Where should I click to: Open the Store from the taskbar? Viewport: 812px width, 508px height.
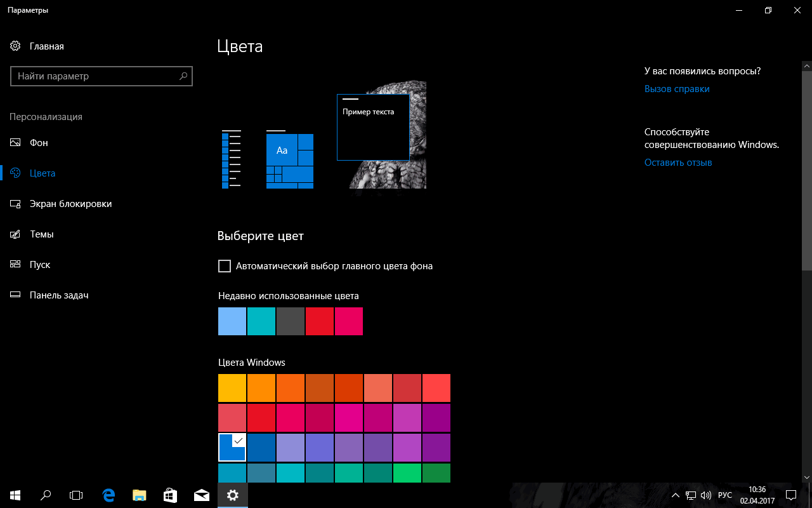pos(170,495)
